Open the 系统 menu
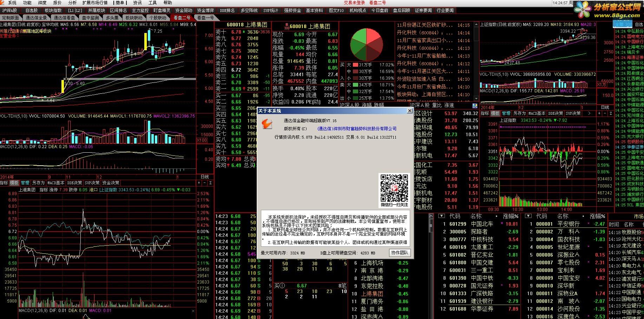 [x=12, y=3]
